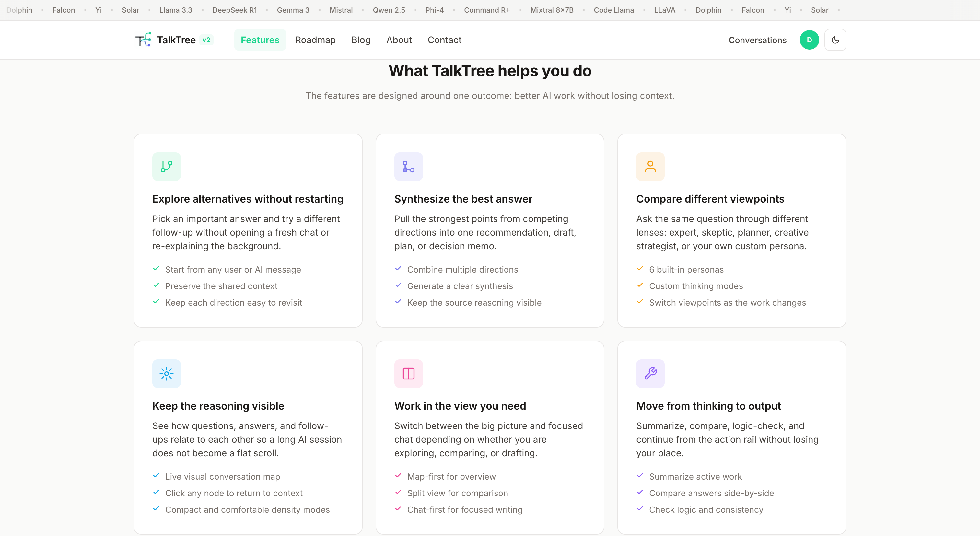This screenshot has height=536, width=980.
Task: Go to the Blog page
Action: pos(361,40)
